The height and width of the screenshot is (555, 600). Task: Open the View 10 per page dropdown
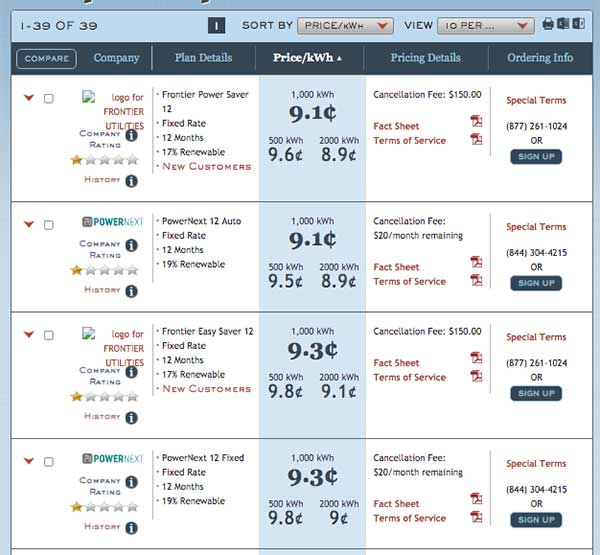[486, 26]
